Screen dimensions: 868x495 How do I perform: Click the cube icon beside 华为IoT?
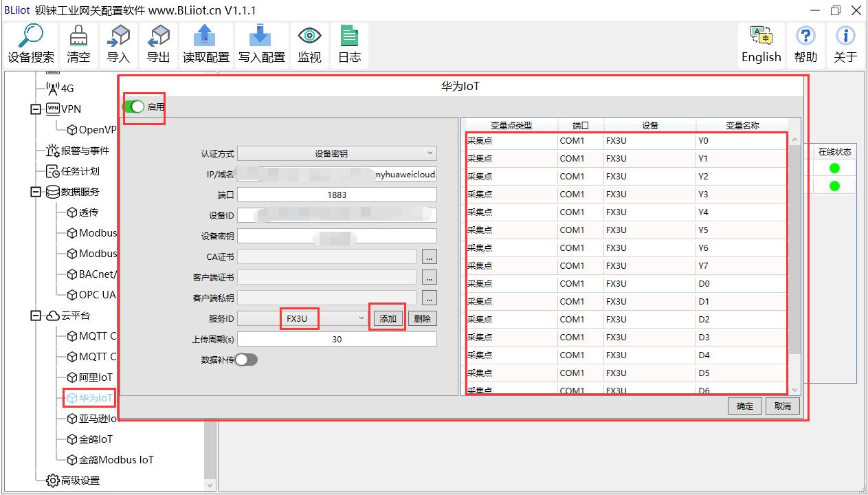point(72,398)
